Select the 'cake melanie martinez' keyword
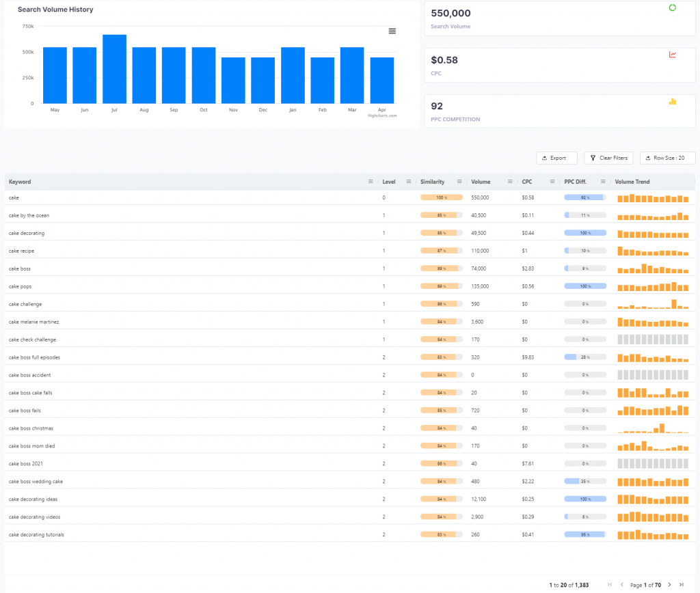700x593 pixels. click(33, 322)
